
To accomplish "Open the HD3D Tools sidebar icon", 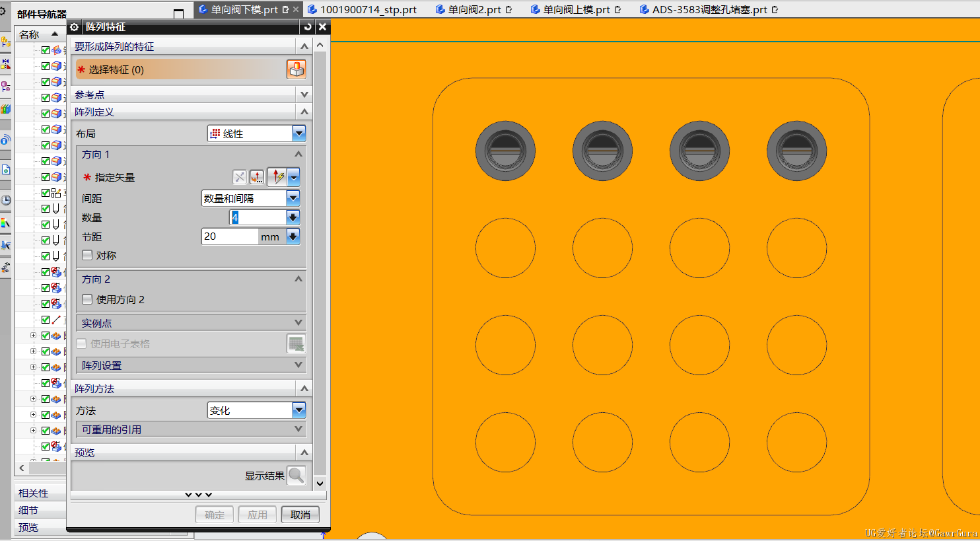I will point(5,139).
